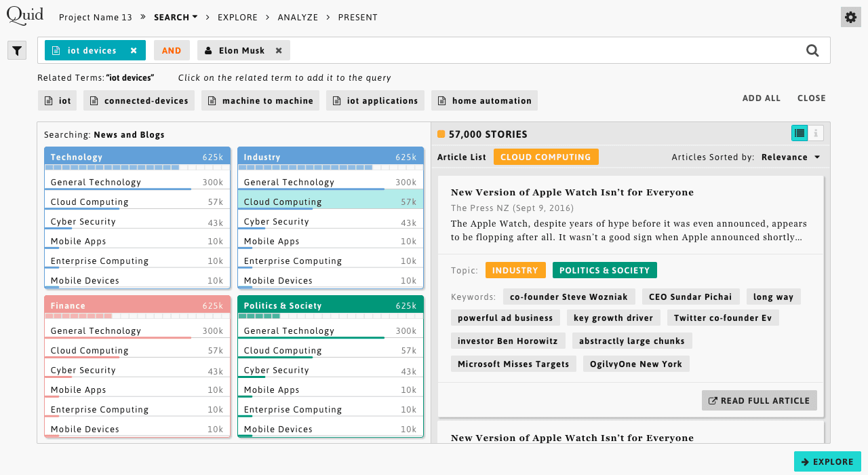Open the filter funnel panel

coord(17,50)
